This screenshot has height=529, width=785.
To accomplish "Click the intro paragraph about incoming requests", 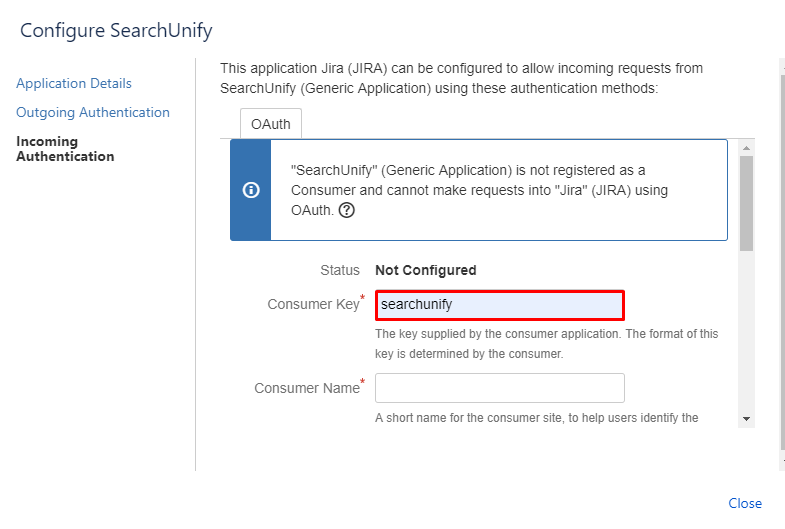I will tap(461, 78).
